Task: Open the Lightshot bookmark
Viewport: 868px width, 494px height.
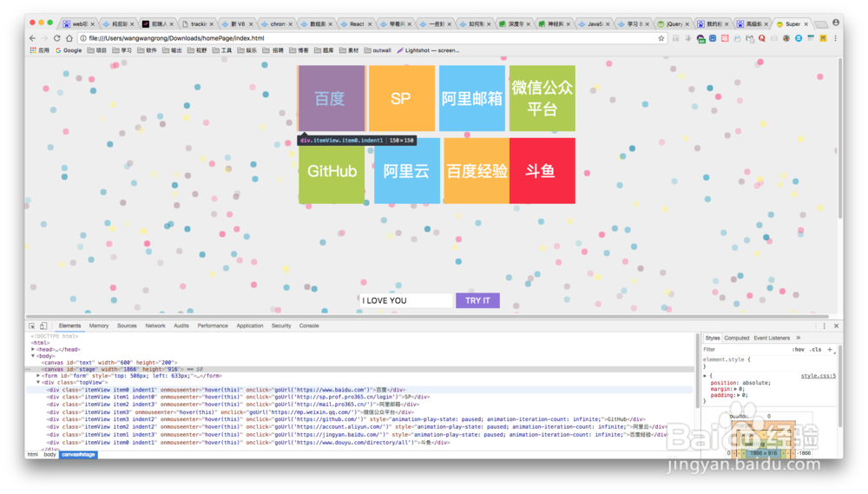Action: (427, 50)
